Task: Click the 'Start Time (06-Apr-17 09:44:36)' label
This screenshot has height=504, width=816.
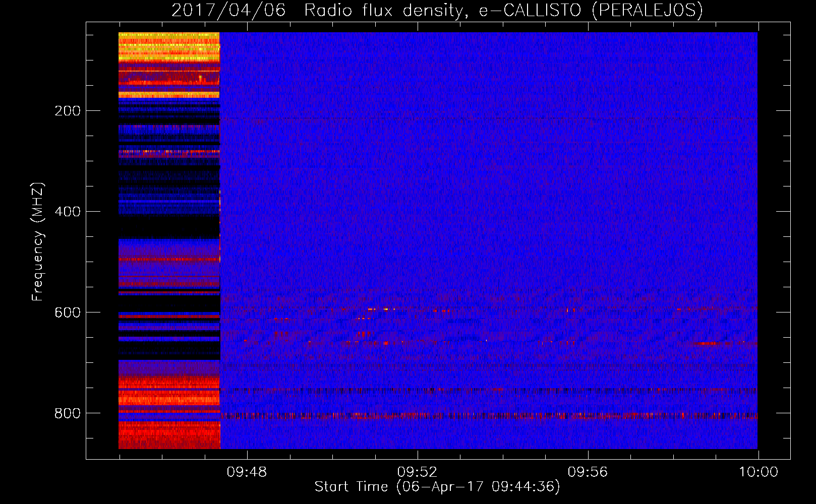Action: coord(437,487)
